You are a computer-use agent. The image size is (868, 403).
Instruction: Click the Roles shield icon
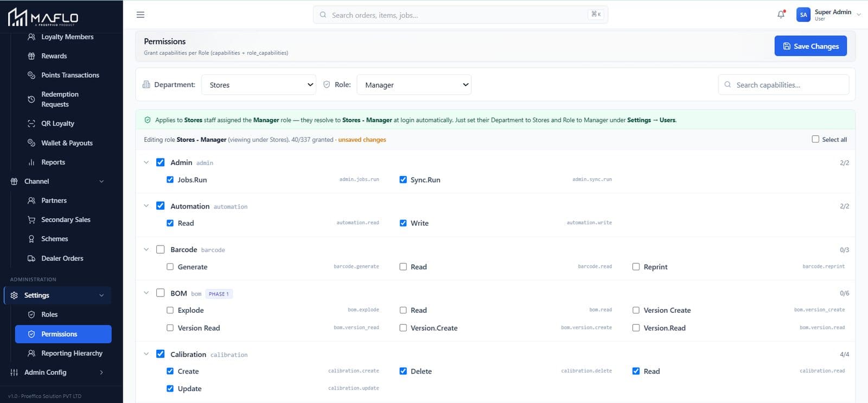tap(31, 314)
